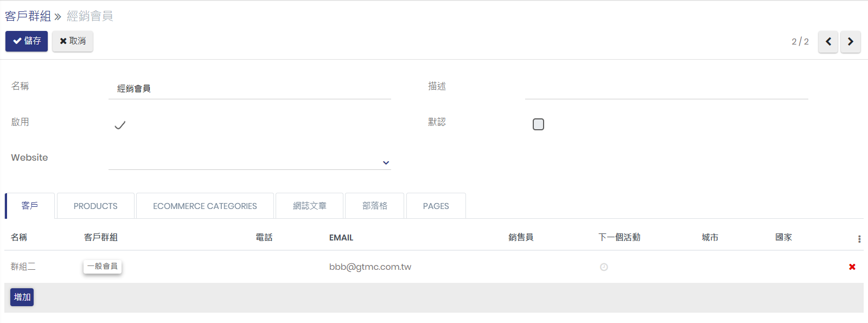
Task: Sort by the 國家 column header
Action: [x=783, y=238]
